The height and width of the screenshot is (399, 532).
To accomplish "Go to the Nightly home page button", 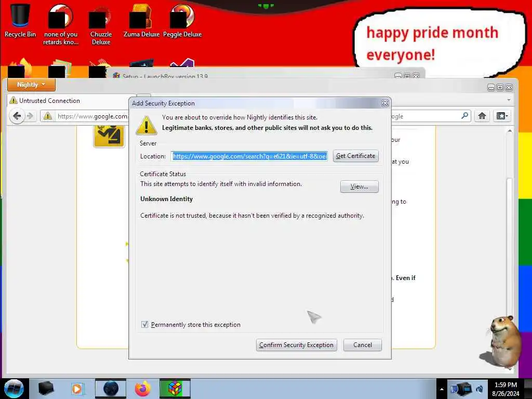I will coord(482,116).
